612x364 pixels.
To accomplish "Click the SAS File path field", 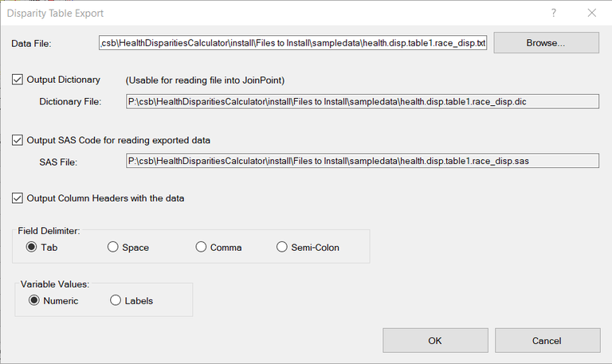I will (362, 162).
